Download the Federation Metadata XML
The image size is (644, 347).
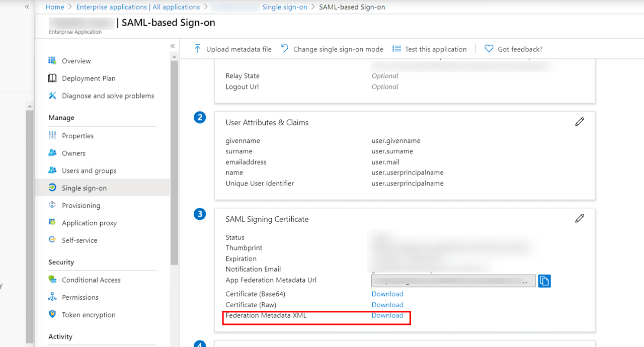(387, 315)
